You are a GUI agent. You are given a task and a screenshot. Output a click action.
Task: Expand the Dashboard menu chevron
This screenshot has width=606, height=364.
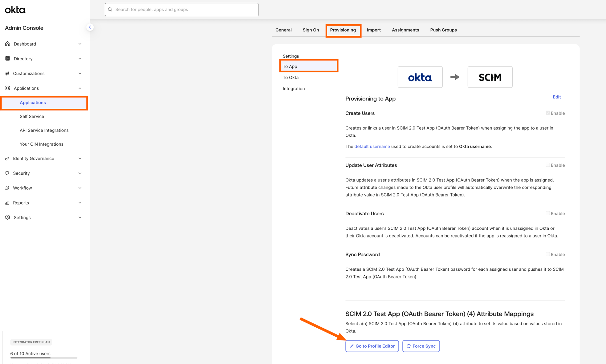point(80,44)
